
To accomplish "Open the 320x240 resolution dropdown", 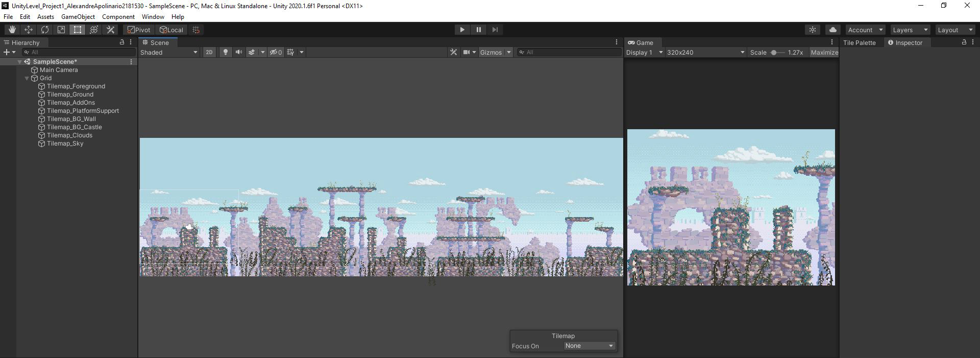I will pyautogui.click(x=705, y=52).
